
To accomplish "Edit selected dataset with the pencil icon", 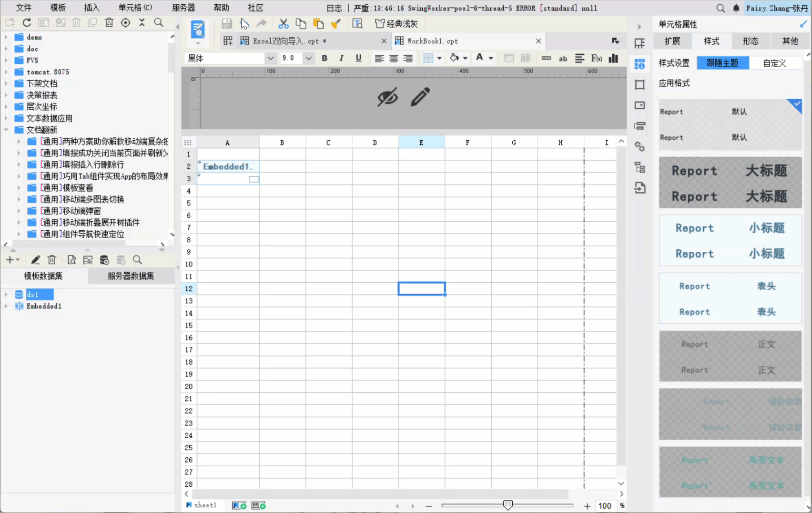I will click(x=35, y=260).
